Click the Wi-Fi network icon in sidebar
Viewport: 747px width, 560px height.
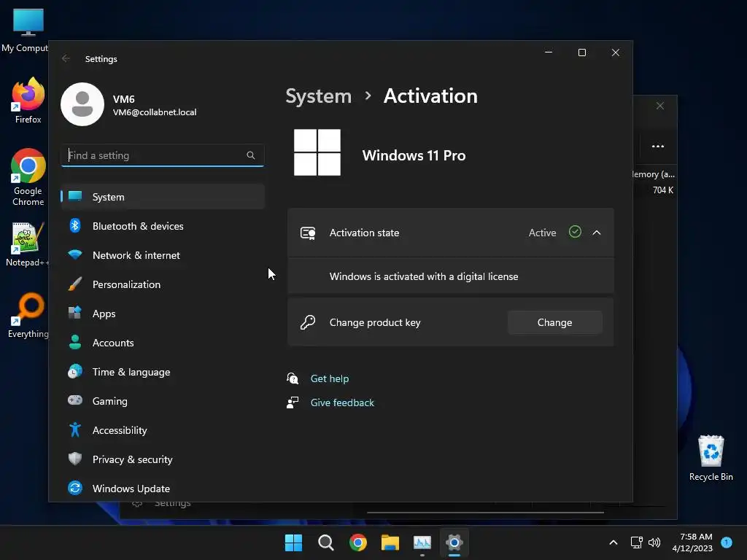click(75, 254)
